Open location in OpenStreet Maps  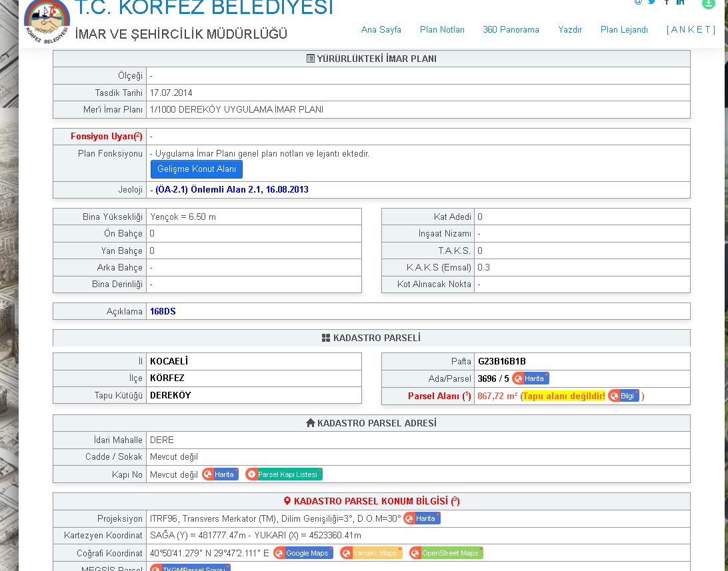[x=446, y=553]
